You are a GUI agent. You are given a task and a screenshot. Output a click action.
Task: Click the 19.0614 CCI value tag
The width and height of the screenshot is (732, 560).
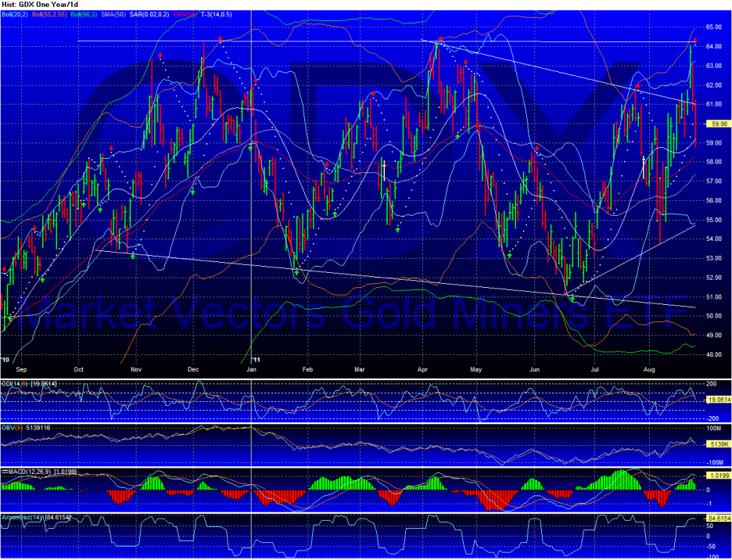click(x=718, y=399)
